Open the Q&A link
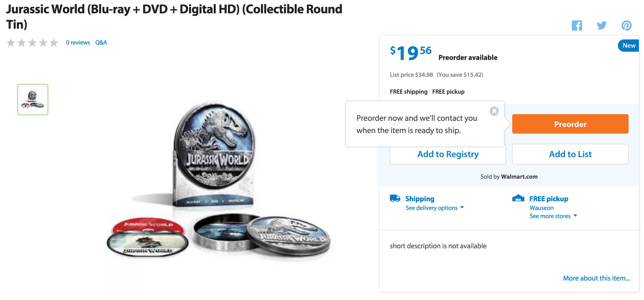Image resolution: width=644 pixels, height=300 pixels. point(101,42)
